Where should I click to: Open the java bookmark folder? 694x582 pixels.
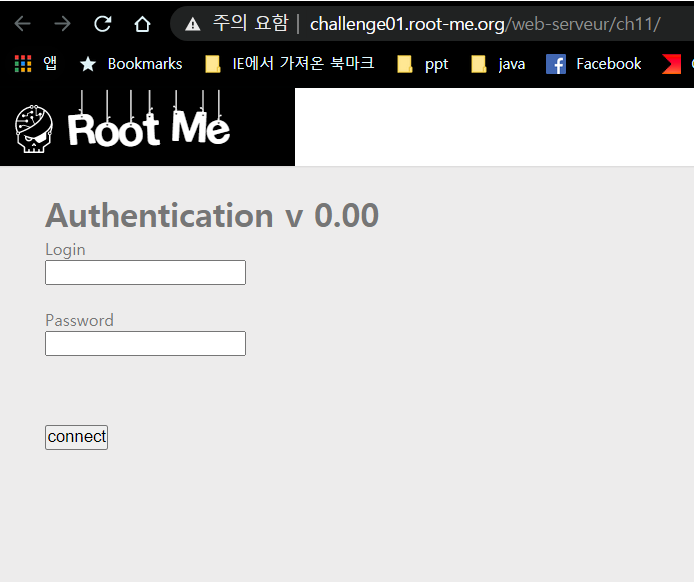498,64
